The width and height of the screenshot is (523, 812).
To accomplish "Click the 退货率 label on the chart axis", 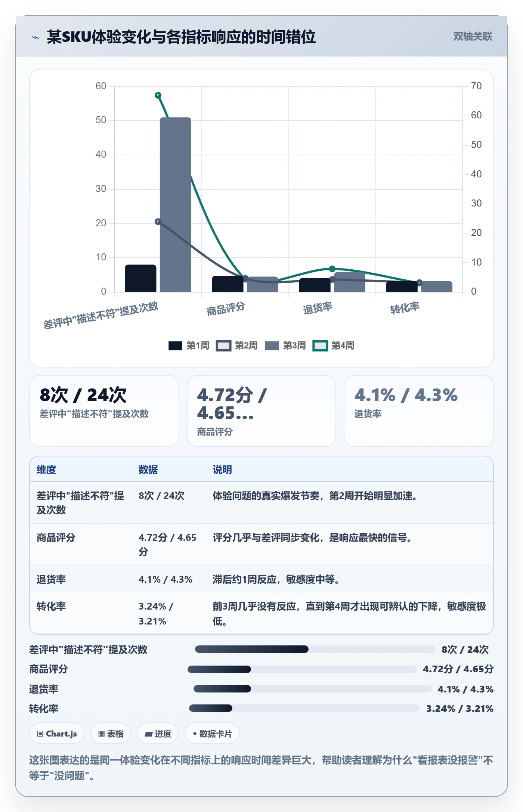I will point(318,308).
